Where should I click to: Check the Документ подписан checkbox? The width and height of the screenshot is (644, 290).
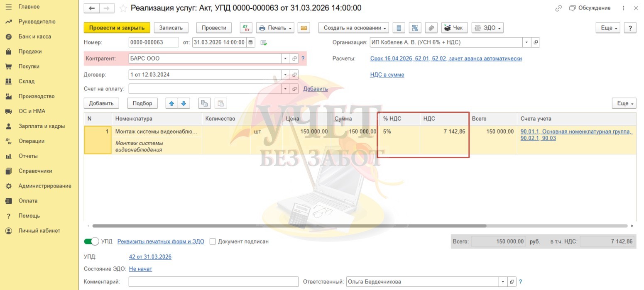pyautogui.click(x=213, y=241)
